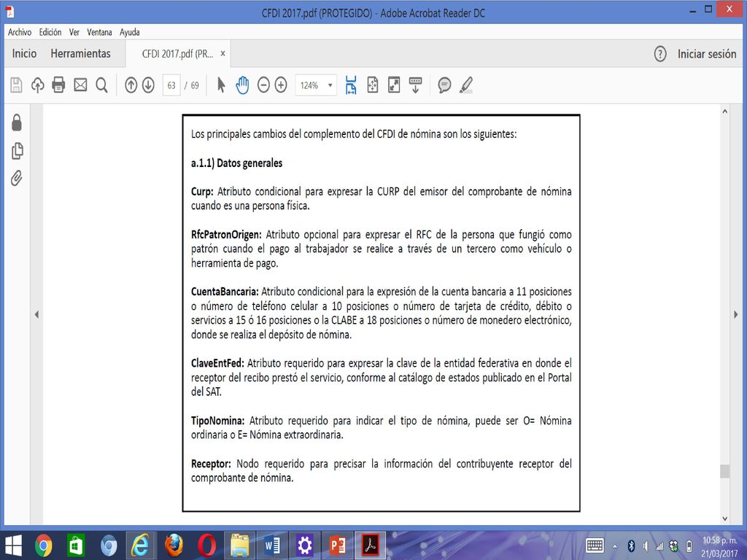Open read mode keyboard-arrow icon
The width and height of the screenshot is (747, 560).
415,85
